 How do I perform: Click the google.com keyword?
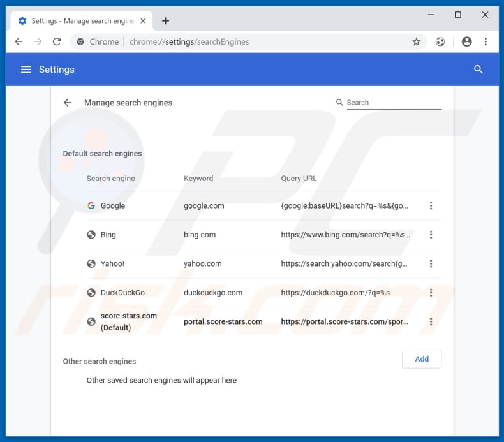click(204, 206)
